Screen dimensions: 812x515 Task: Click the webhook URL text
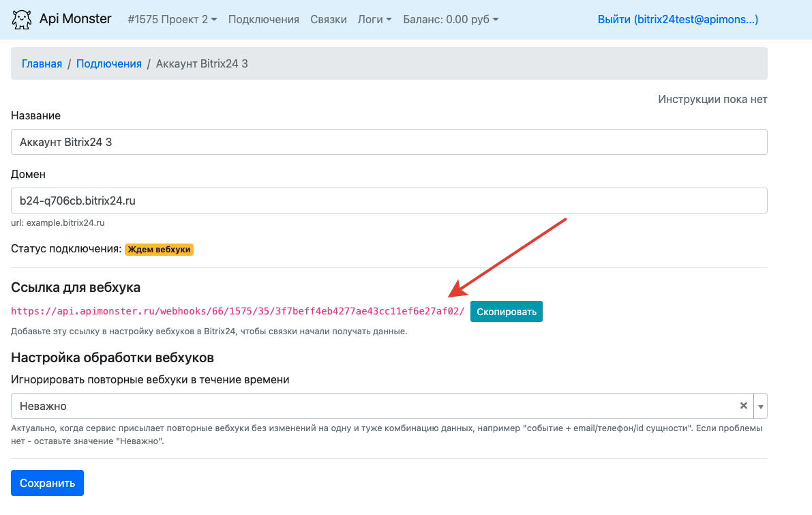[x=237, y=312]
